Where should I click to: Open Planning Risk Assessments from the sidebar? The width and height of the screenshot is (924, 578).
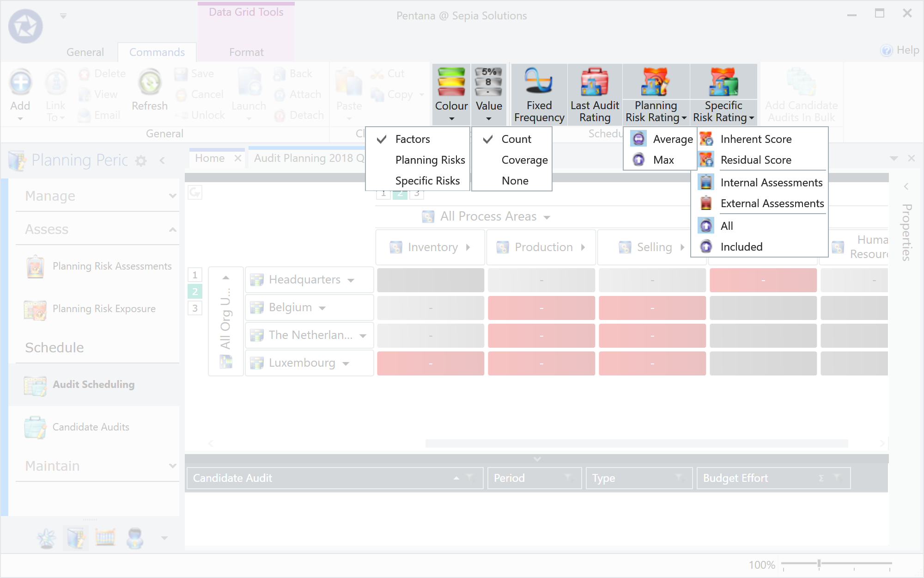click(112, 266)
